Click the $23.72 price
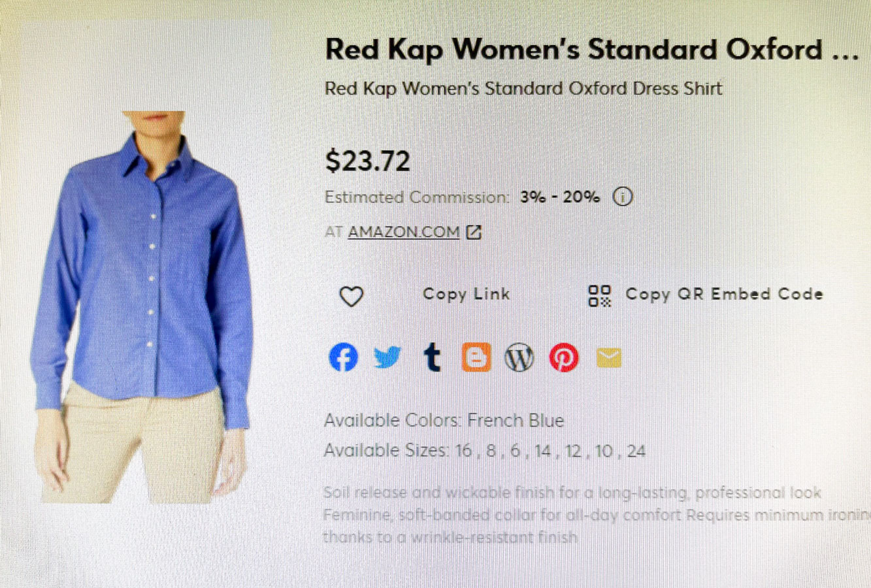871x588 pixels. coord(368,161)
